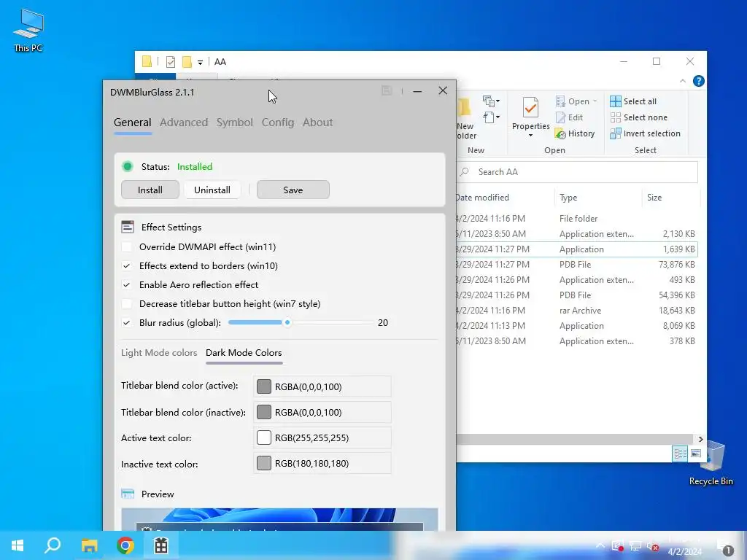Open the This PC desktop icon

click(28, 31)
